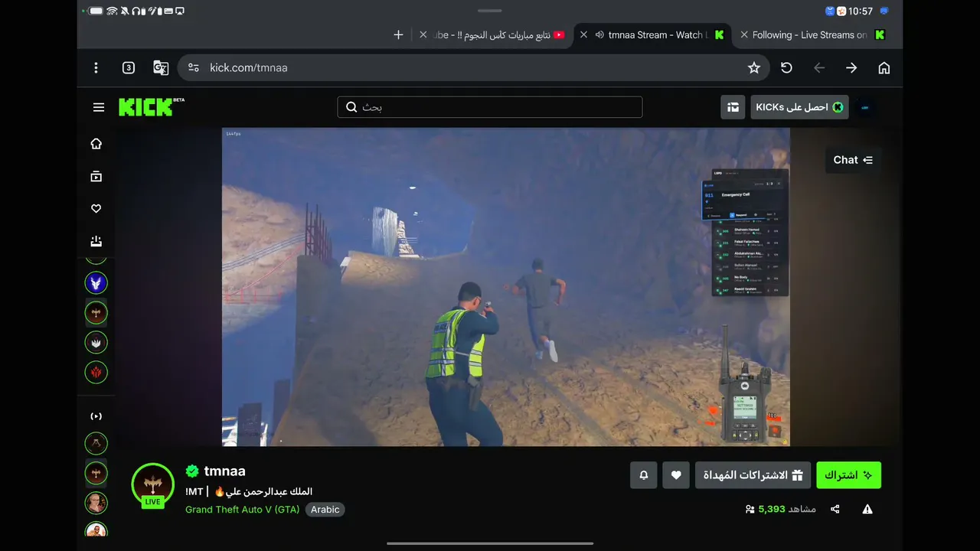Click the اشتراك subscribe button
The height and width of the screenshot is (551, 980).
point(848,475)
